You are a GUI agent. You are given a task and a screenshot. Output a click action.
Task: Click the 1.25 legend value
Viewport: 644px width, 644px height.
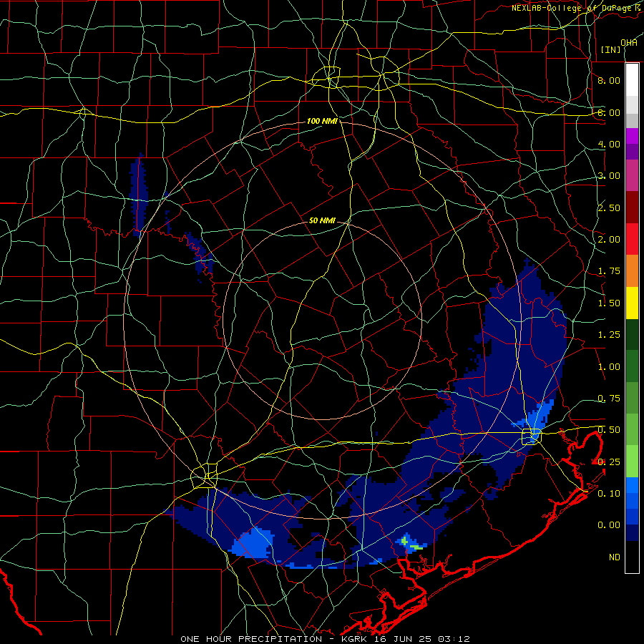[x=609, y=335]
